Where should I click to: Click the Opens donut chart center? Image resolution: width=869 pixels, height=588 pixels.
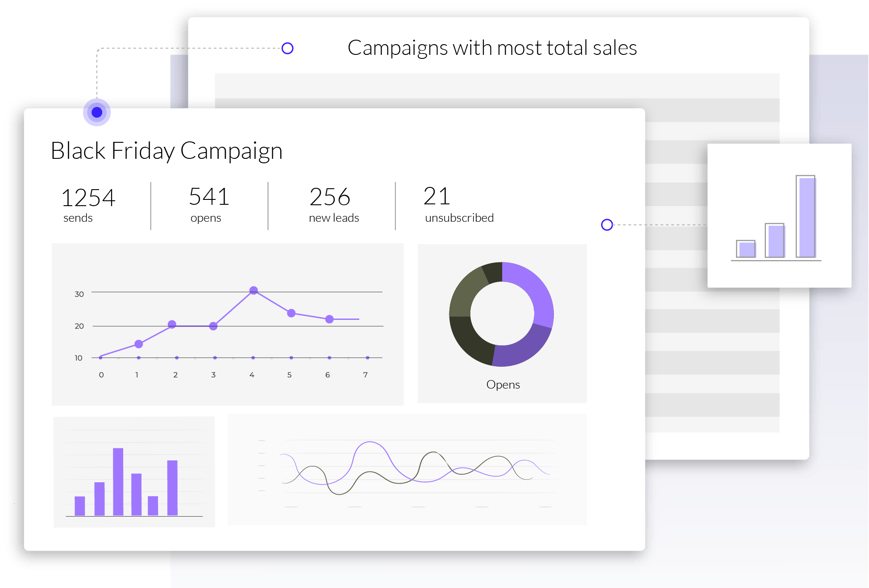pyautogui.click(x=502, y=314)
